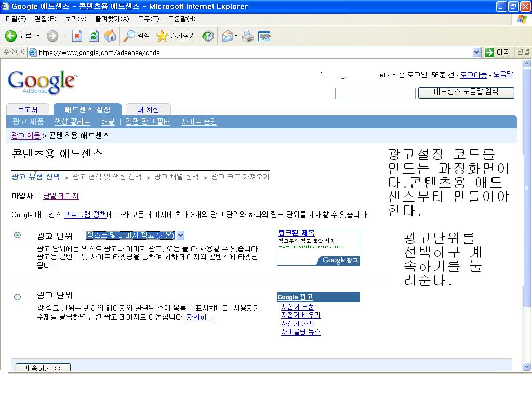
Task: Click the Stop loading icon
Action: click(77, 36)
